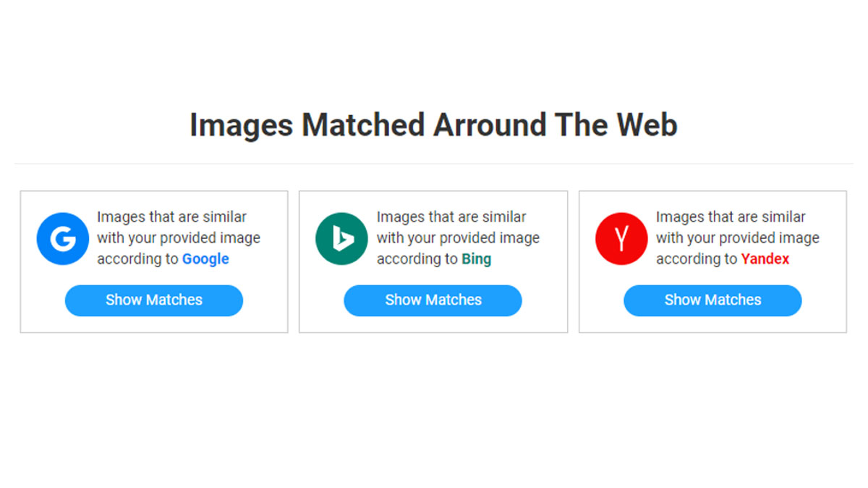Click the red Yandex logo icon
The height and width of the screenshot is (488, 868).
coord(621,239)
